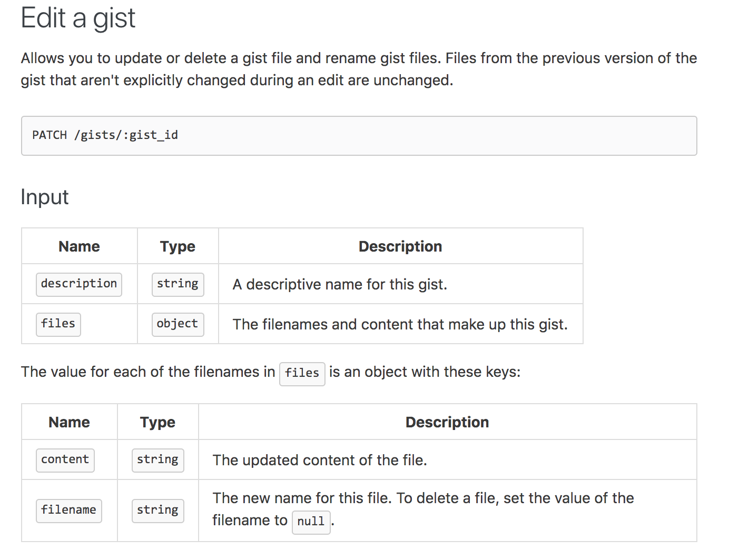Click the Description header of first table
This screenshot has height=560, width=749.
pos(400,246)
